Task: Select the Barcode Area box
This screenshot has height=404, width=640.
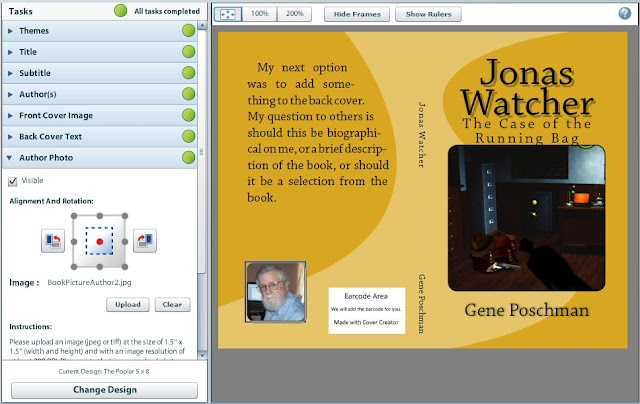Action: point(367,311)
